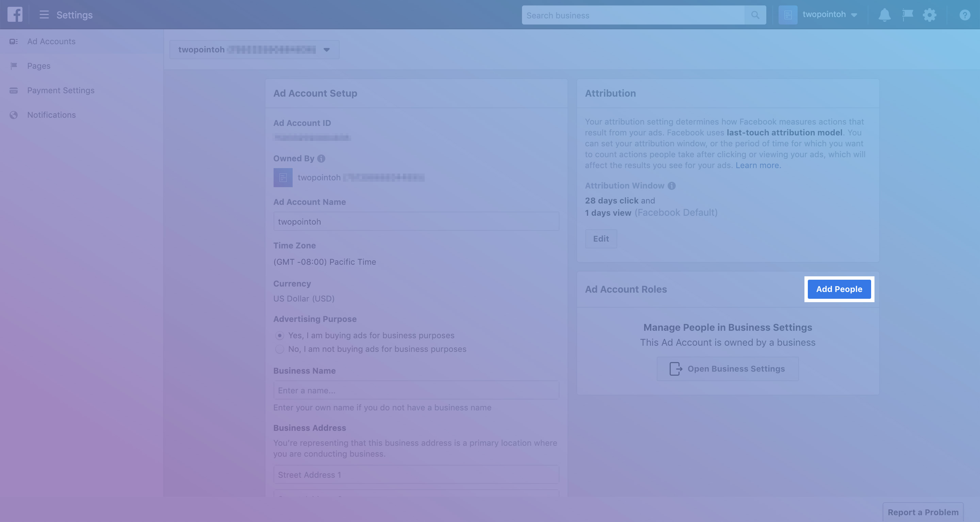Open the notifications bell icon
Image resolution: width=980 pixels, height=522 pixels.
(x=884, y=15)
